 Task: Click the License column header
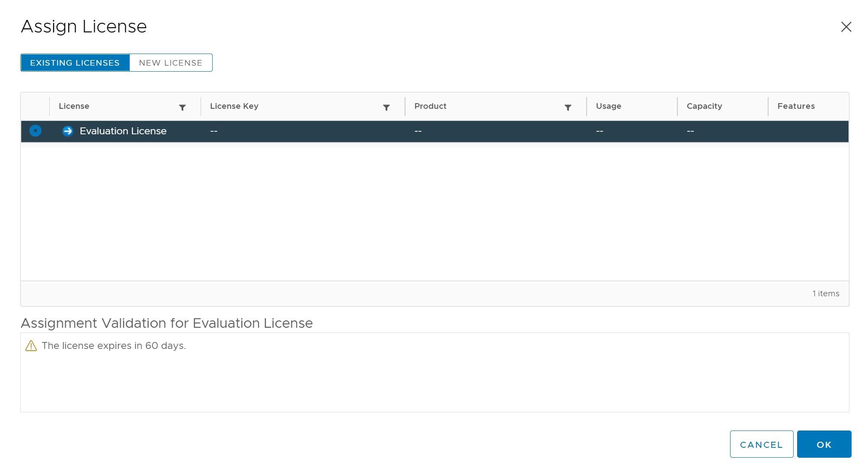click(x=74, y=106)
